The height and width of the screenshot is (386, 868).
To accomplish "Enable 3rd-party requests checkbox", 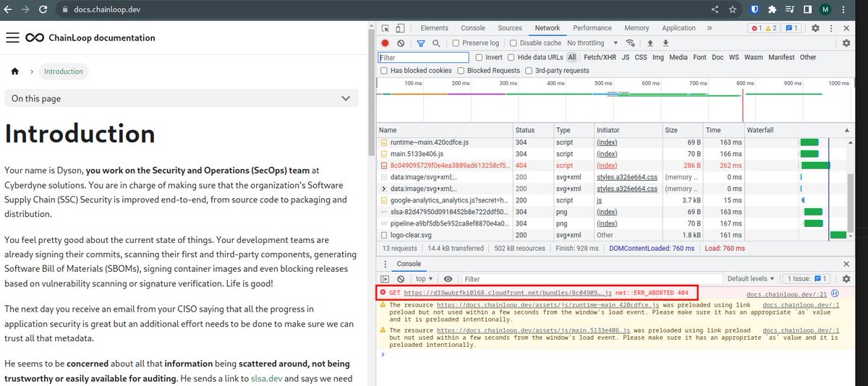I will click(x=528, y=71).
